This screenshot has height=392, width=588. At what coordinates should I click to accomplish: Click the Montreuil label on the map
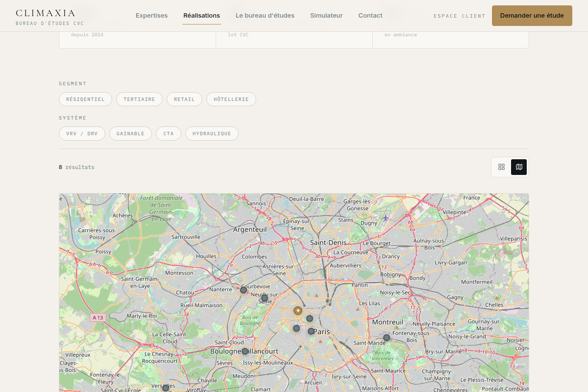click(x=388, y=322)
